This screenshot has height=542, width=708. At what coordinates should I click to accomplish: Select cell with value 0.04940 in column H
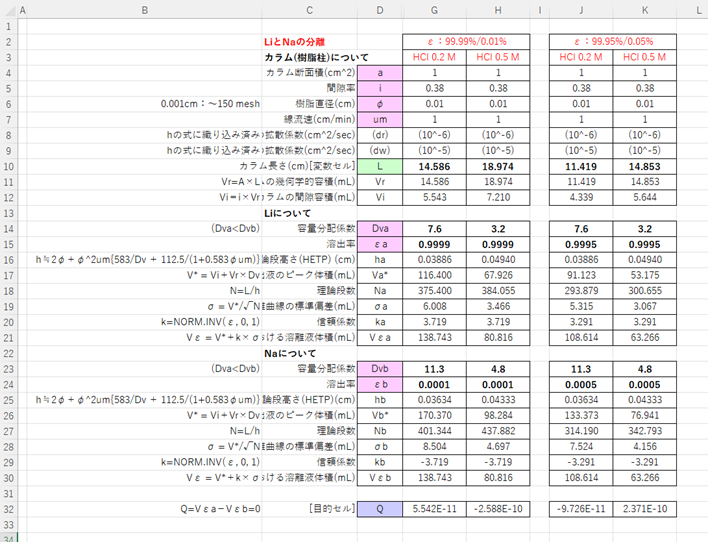coord(498,260)
